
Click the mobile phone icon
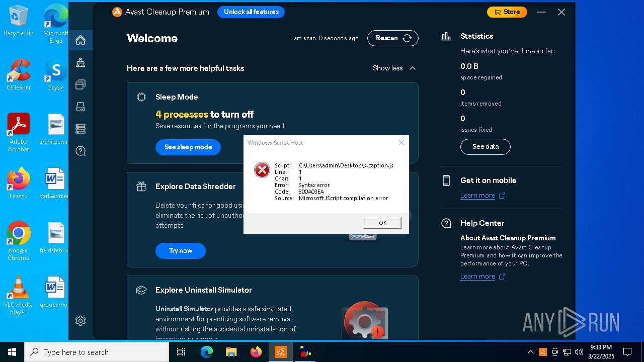click(446, 180)
